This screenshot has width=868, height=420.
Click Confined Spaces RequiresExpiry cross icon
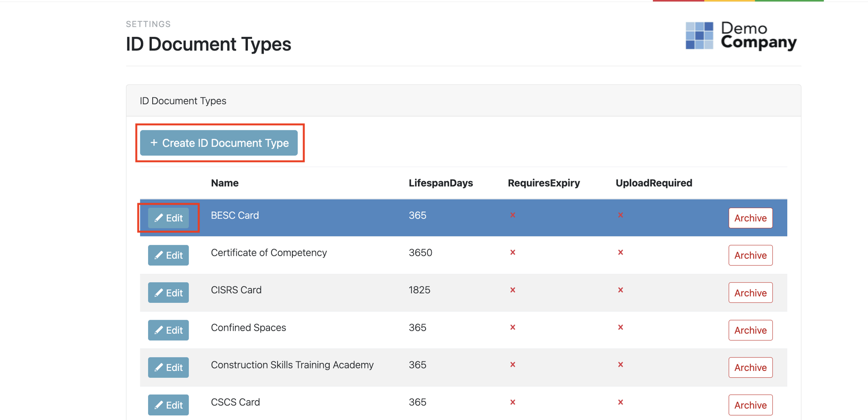coord(512,327)
